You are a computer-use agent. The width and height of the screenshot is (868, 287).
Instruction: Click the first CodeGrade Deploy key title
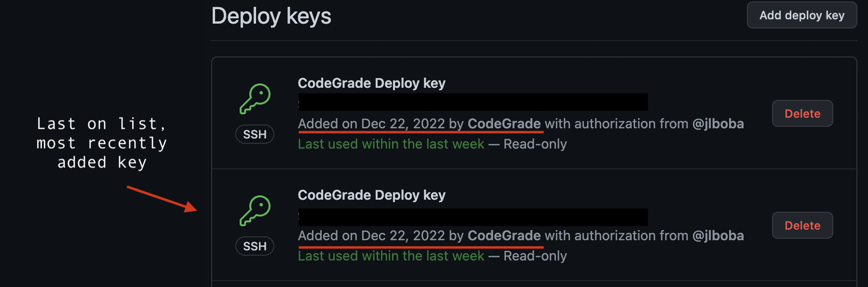pyautogui.click(x=371, y=83)
